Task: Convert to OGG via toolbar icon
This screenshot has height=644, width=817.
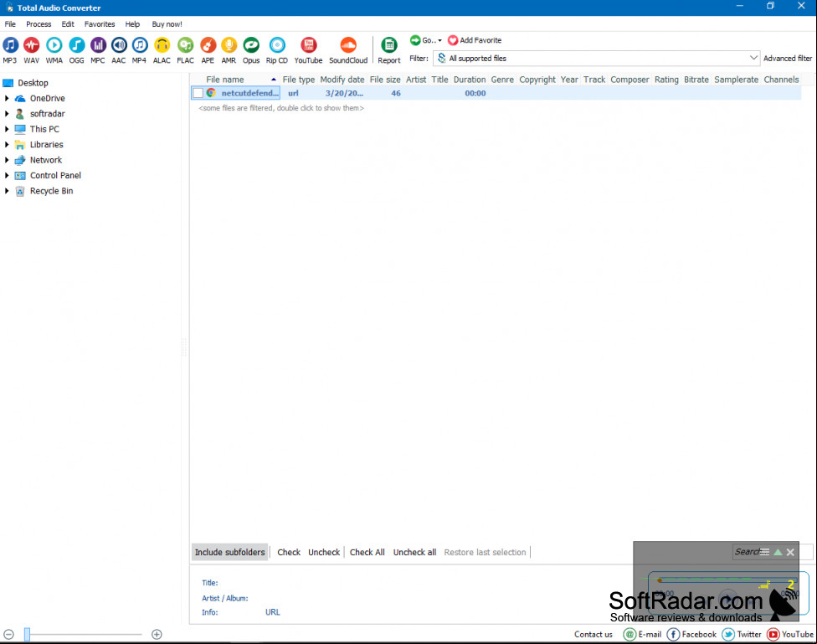Action: (77, 45)
